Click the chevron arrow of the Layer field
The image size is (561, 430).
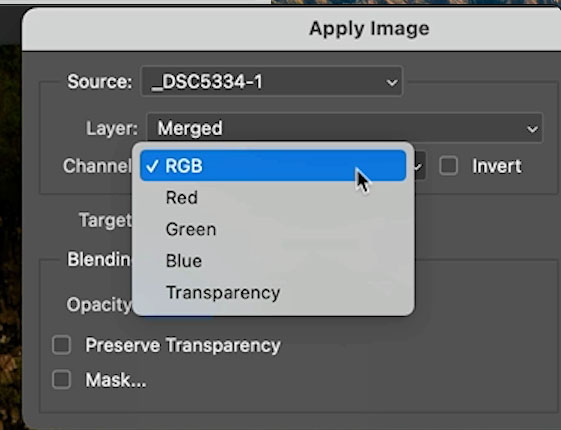coord(532,129)
